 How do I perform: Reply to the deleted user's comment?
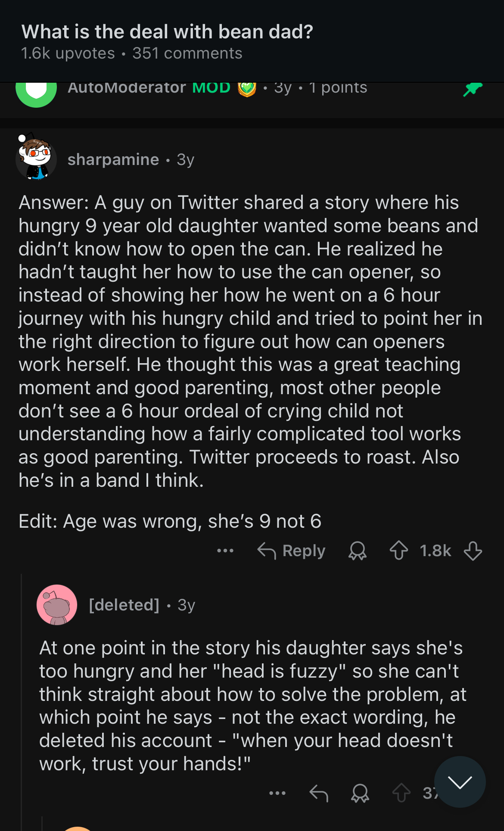(x=319, y=793)
